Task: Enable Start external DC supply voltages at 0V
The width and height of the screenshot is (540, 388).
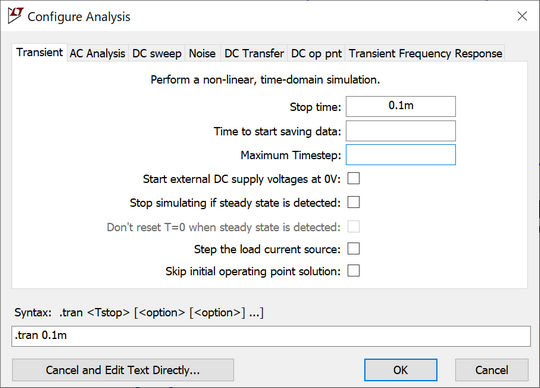Action: (353, 179)
